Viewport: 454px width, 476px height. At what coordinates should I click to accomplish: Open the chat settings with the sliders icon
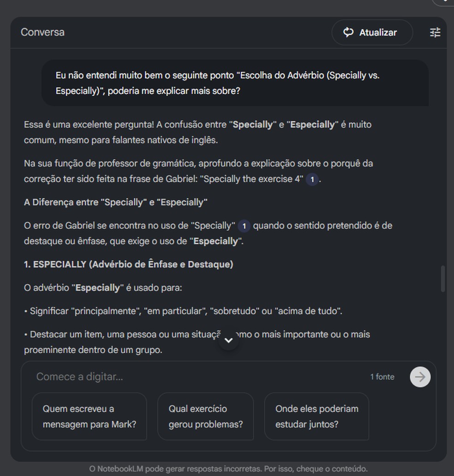pyautogui.click(x=434, y=32)
